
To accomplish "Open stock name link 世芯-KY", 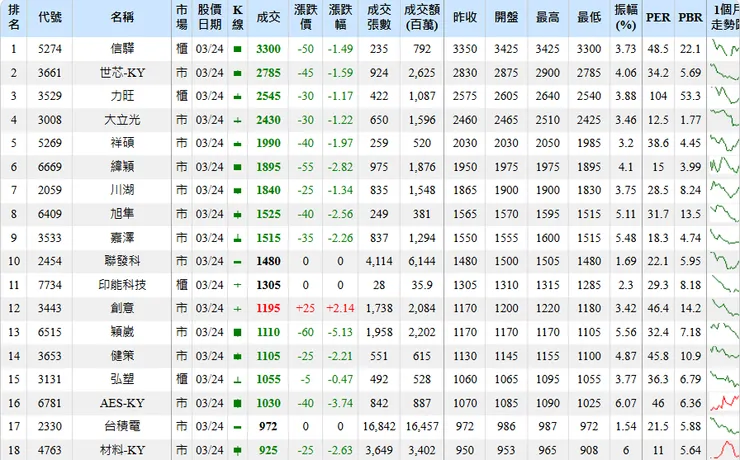I will click(x=122, y=73).
